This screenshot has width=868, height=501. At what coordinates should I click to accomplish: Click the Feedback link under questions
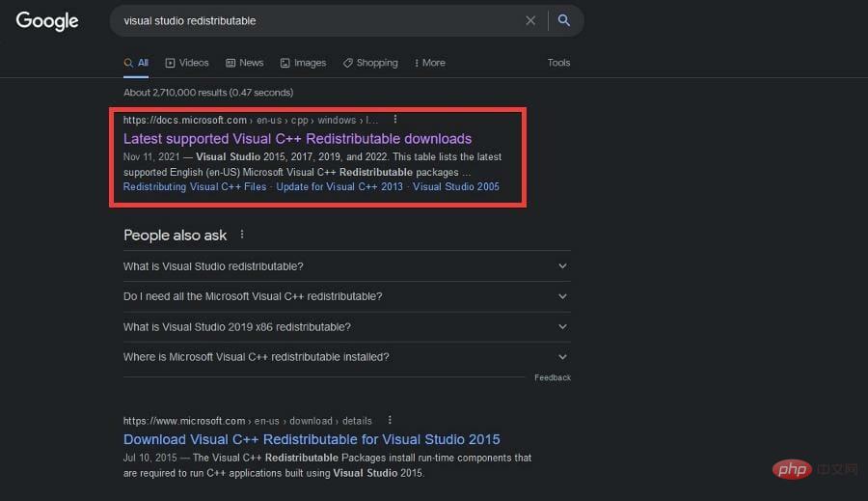(x=553, y=377)
